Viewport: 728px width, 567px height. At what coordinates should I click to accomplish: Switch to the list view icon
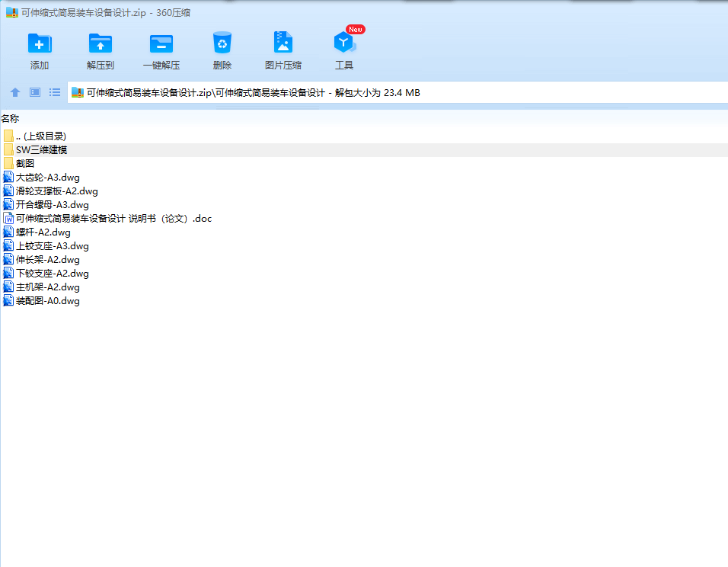tap(55, 92)
